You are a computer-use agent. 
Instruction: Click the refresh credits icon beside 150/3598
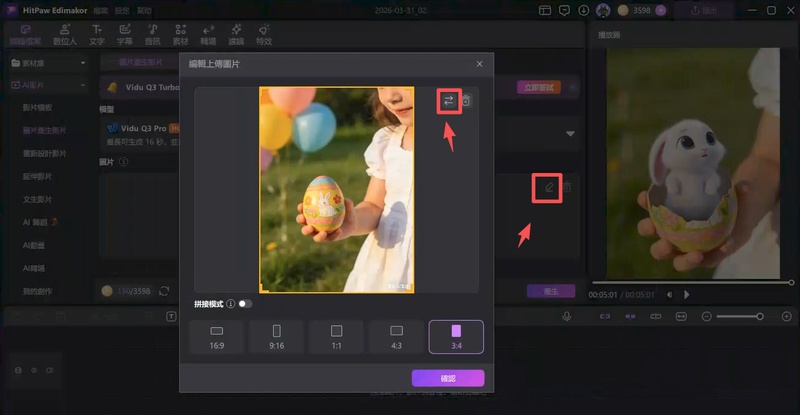click(164, 291)
